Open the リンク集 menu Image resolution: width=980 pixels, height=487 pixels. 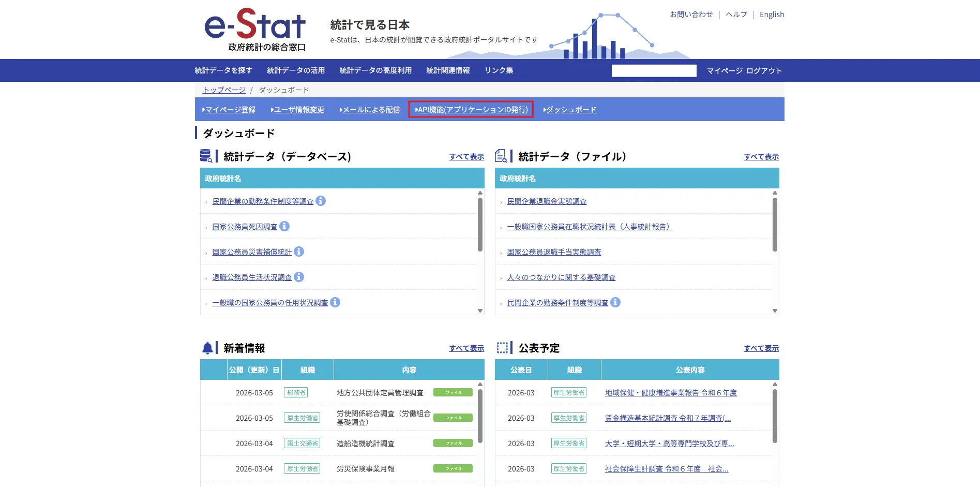coord(499,70)
